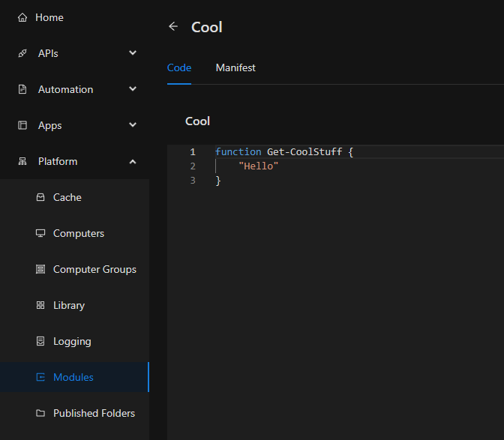Click 'Get-CoolStuff' in the code editor
Image resolution: width=504 pixels, height=440 pixels.
304,151
